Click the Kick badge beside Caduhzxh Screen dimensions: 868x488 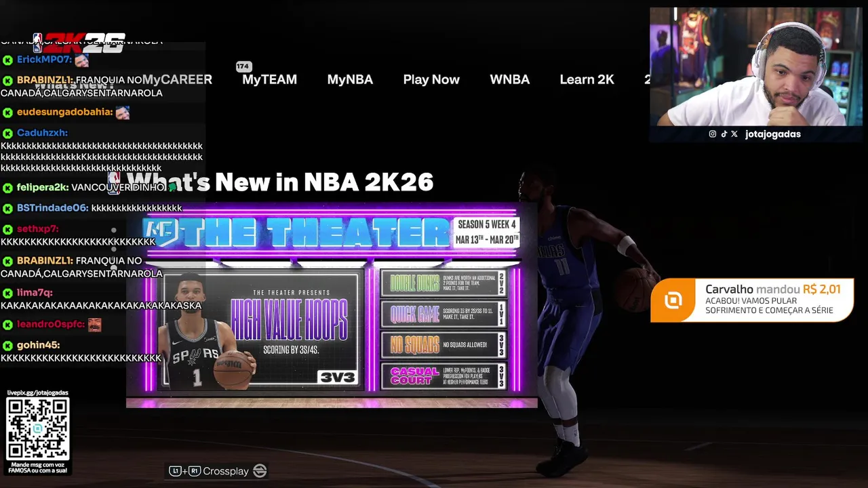pos(7,134)
